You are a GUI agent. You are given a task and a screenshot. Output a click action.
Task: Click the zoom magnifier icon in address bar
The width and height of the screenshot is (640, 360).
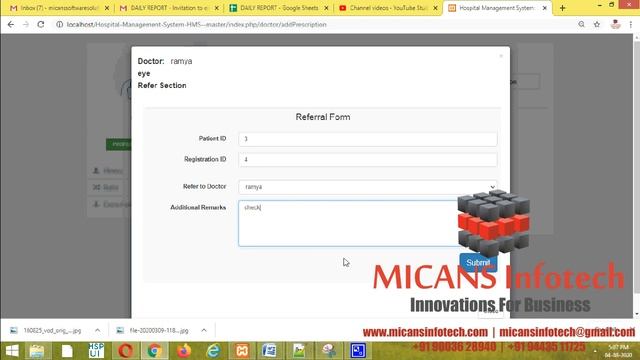pyautogui.click(x=581, y=24)
